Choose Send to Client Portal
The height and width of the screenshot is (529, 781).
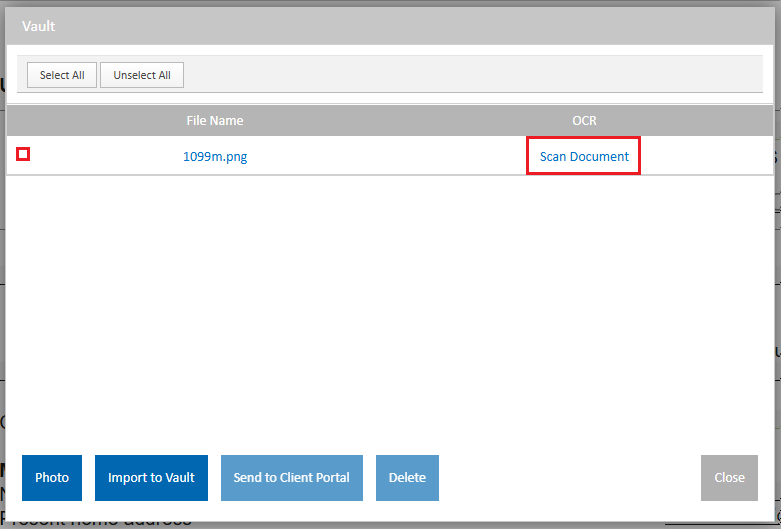coord(291,478)
